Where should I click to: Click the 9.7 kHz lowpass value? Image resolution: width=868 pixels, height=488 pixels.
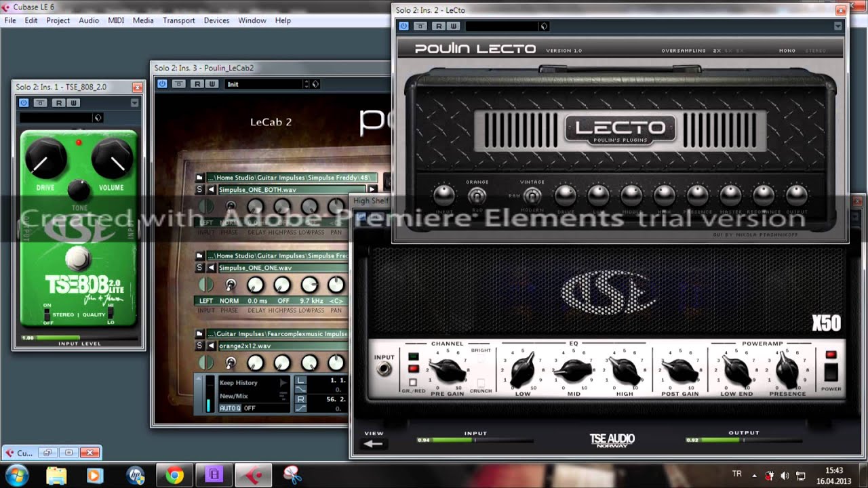[x=311, y=301]
